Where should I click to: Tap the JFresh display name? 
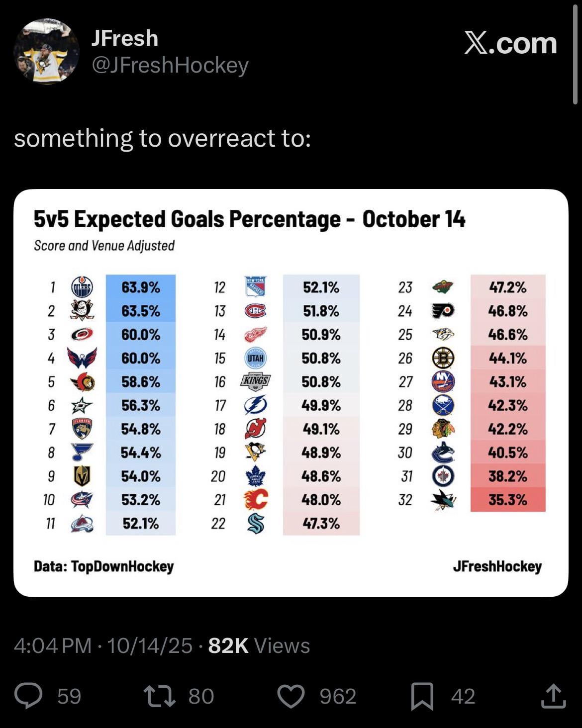(125, 38)
